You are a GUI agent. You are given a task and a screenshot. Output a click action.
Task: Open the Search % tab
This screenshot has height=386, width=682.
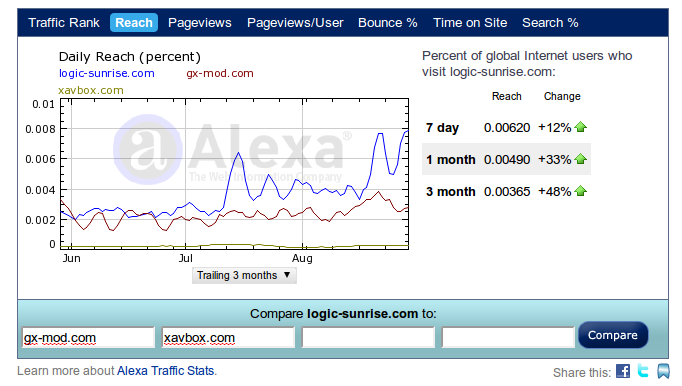[x=550, y=23]
